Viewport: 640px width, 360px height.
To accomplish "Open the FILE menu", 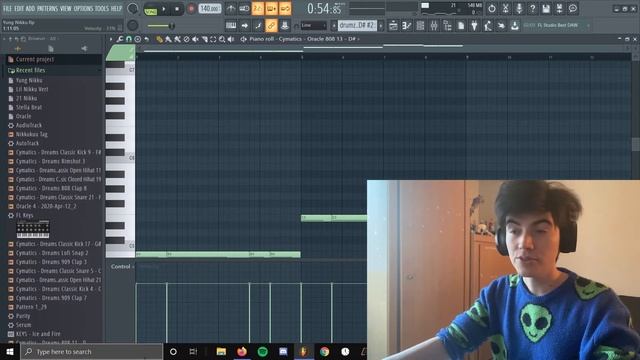I will click(7, 8).
